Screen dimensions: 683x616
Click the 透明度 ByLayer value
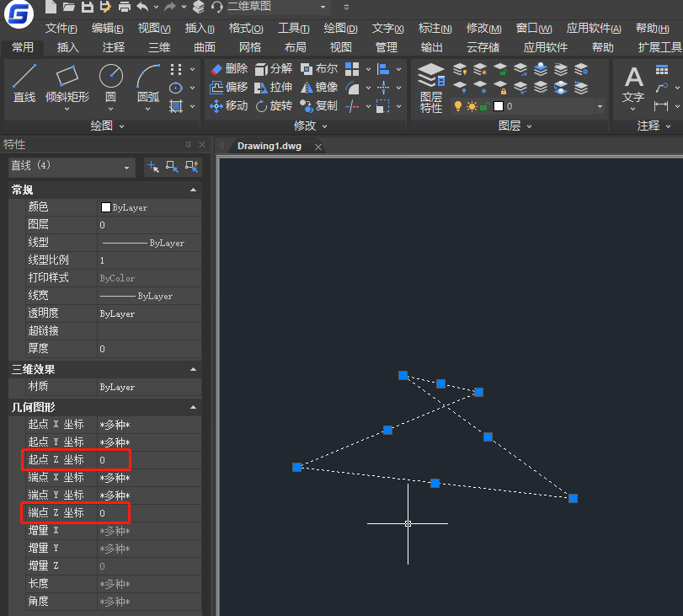point(149,313)
